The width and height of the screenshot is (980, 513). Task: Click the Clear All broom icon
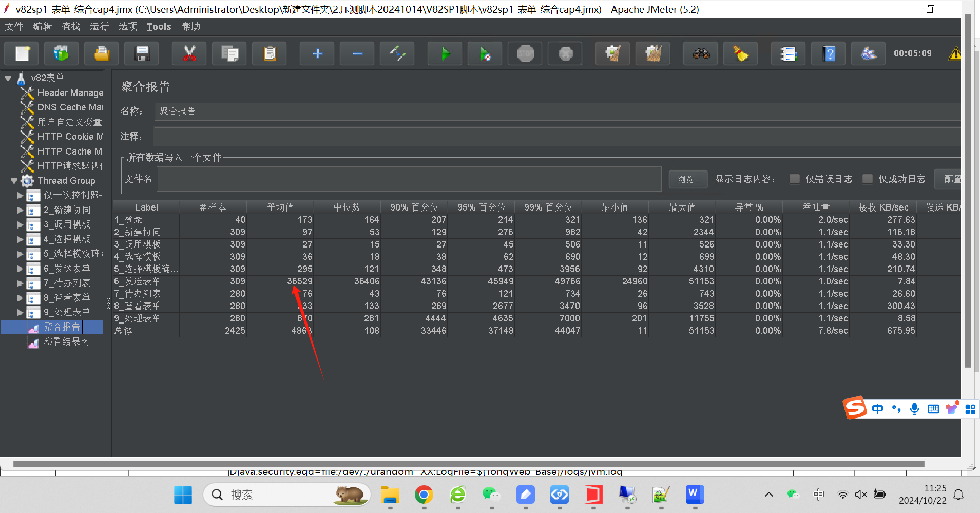[653, 53]
